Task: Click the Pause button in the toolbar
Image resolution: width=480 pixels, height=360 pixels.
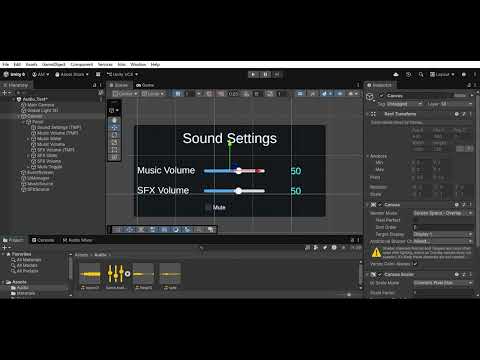Action: 265,74
